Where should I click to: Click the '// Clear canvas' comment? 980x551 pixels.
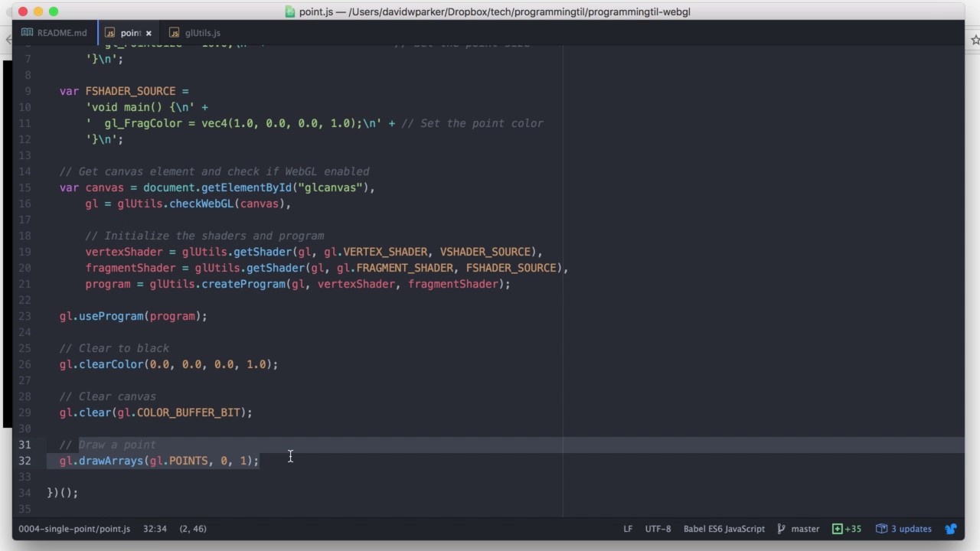[108, 396]
